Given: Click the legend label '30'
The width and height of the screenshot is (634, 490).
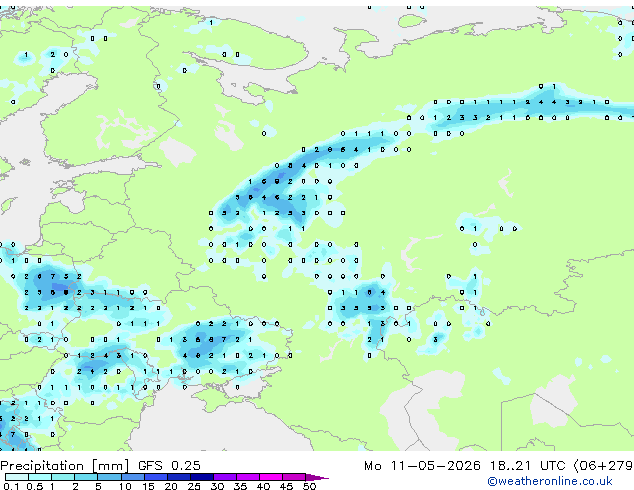Looking at the screenshot, I should pos(217,486).
